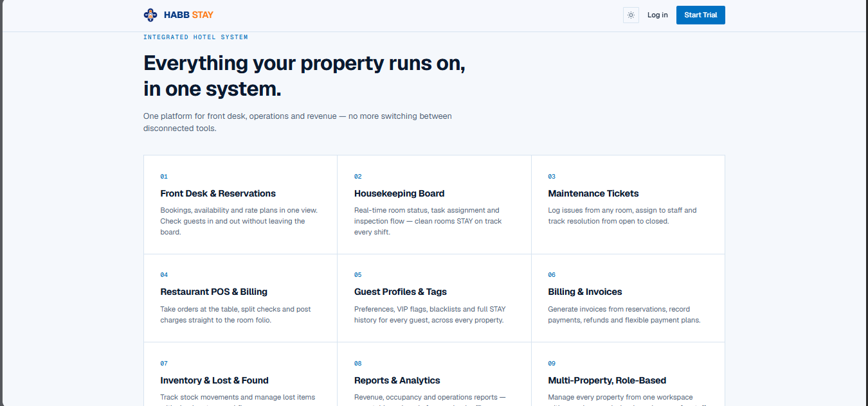The width and height of the screenshot is (868, 406).
Task: Click the HABB STAY logo icon
Action: [x=150, y=15]
